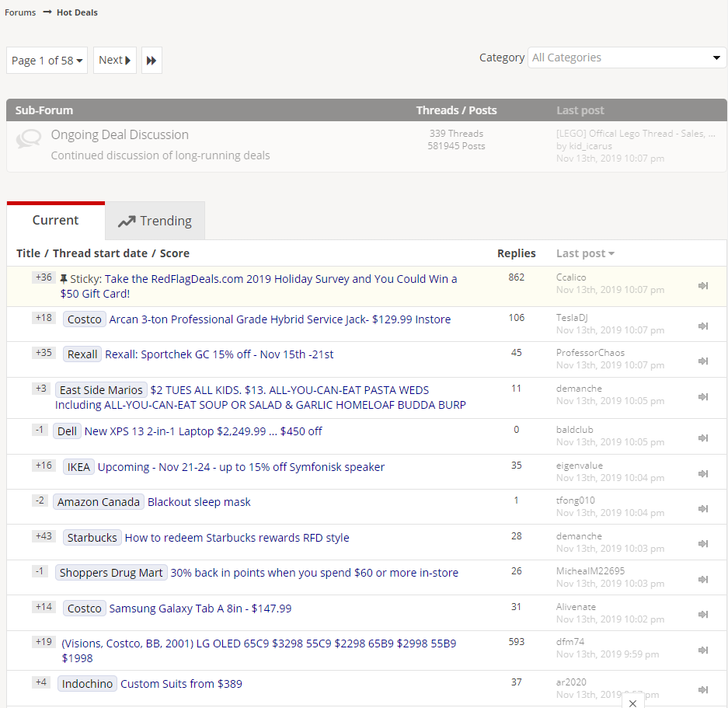Open baldclub user profile
The width and height of the screenshot is (728, 708).
coord(575,430)
